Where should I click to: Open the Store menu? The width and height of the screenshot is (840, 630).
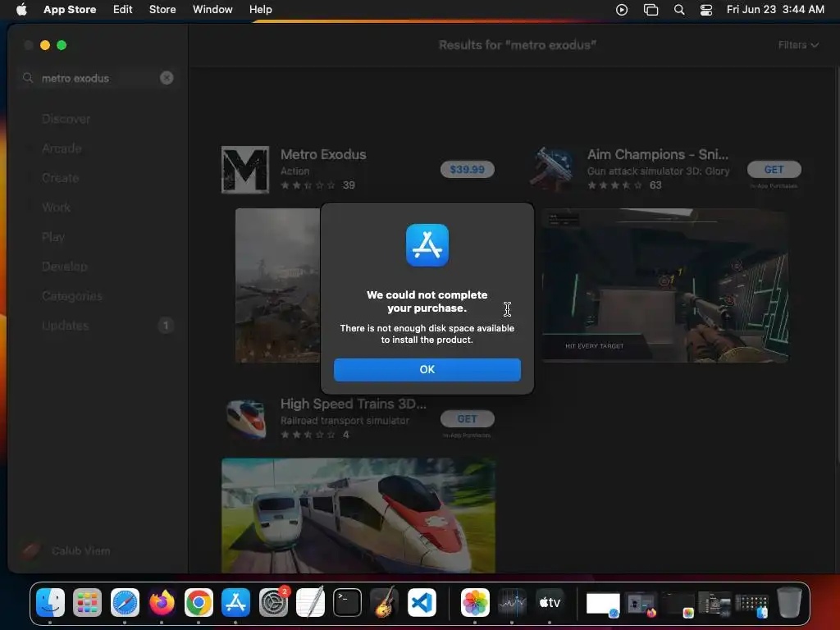[x=162, y=9]
